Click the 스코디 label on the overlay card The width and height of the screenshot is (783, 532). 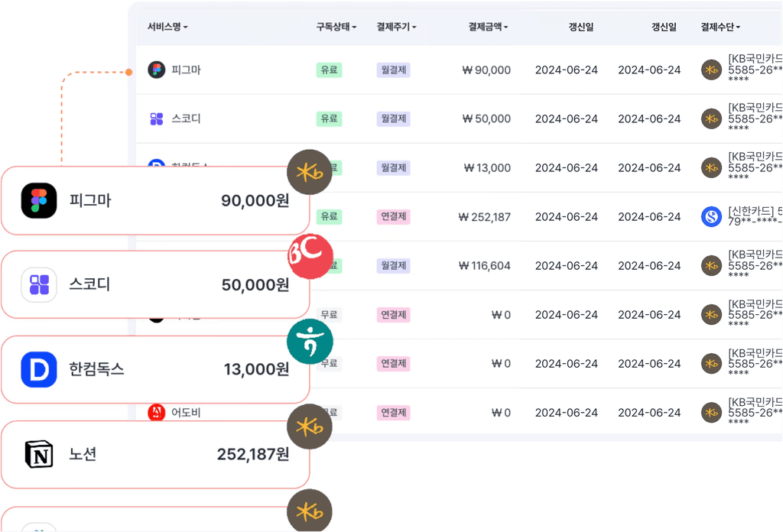(x=90, y=285)
